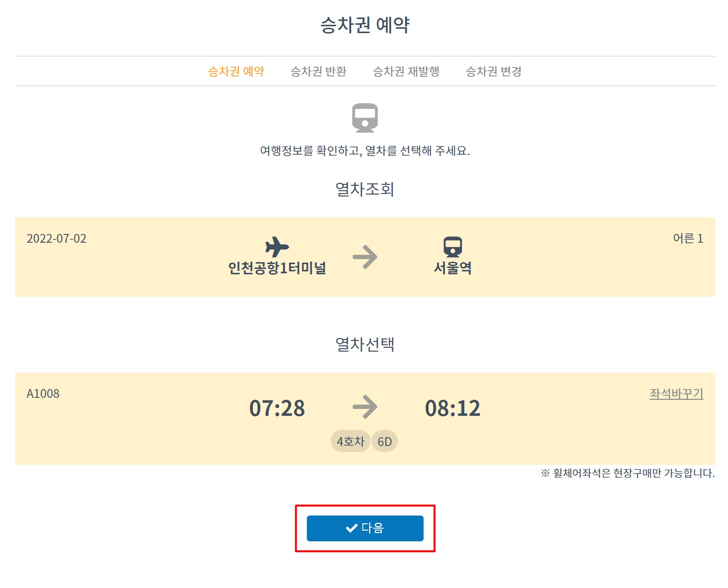Select the 6D seat badge
The height and width of the screenshot is (588, 728).
[384, 441]
